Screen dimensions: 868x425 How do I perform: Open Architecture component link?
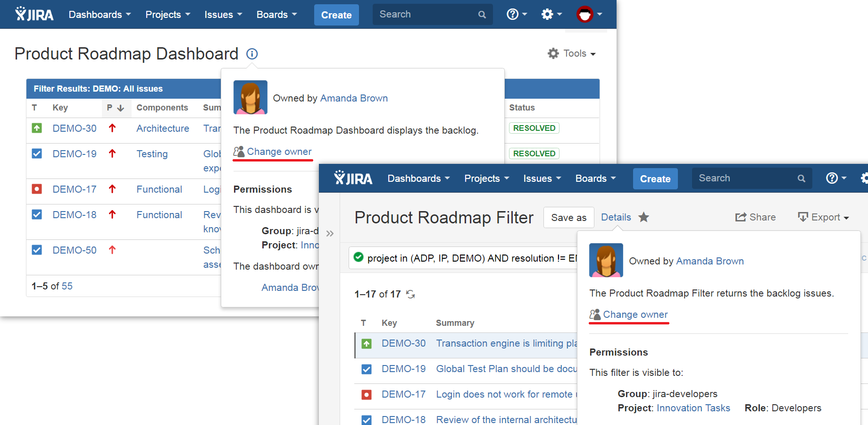[x=163, y=128]
